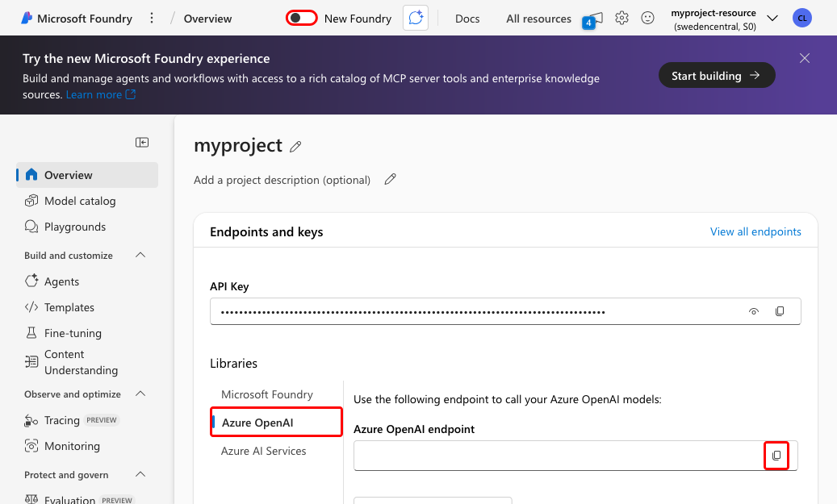Open the Docs menu item
Image resolution: width=837 pixels, height=504 pixels.
point(467,18)
